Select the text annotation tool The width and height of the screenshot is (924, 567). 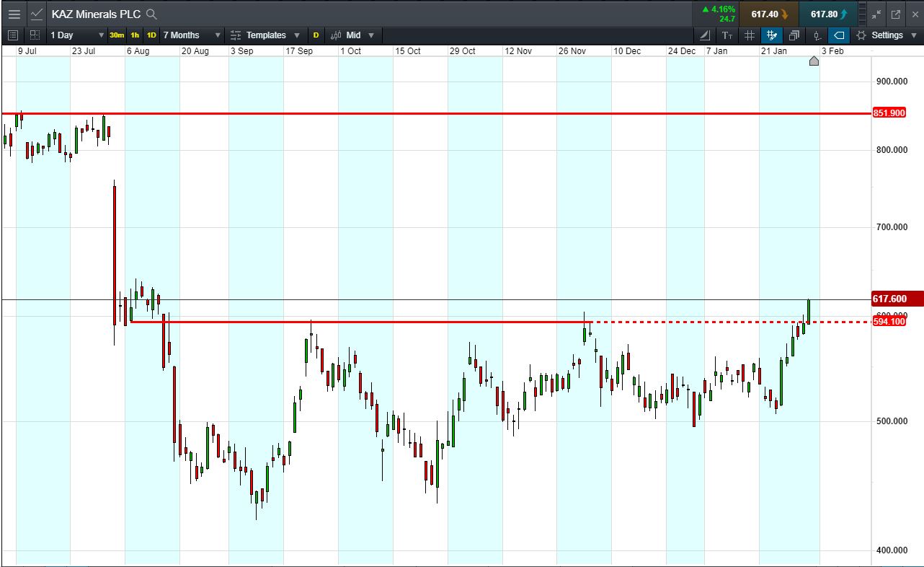pyautogui.click(x=727, y=35)
